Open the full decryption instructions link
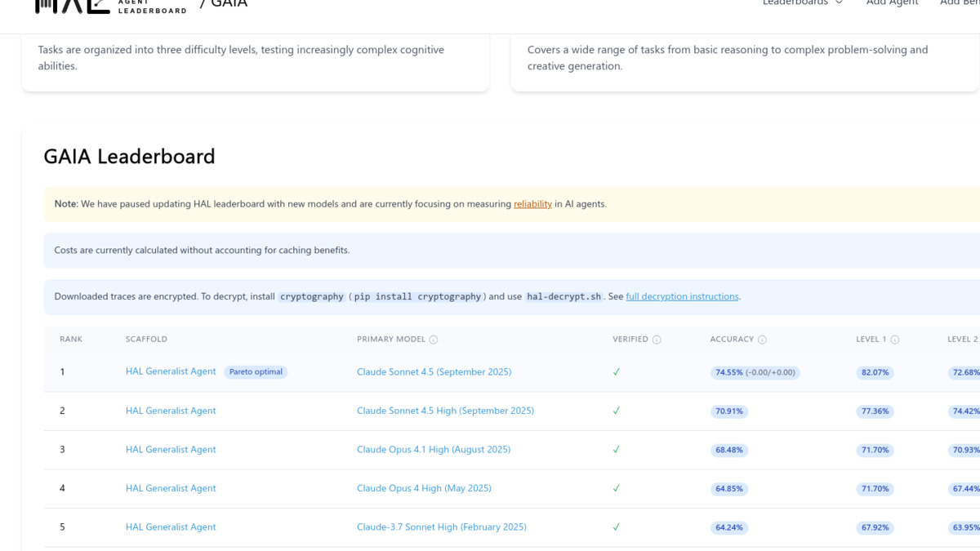 (x=682, y=296)
